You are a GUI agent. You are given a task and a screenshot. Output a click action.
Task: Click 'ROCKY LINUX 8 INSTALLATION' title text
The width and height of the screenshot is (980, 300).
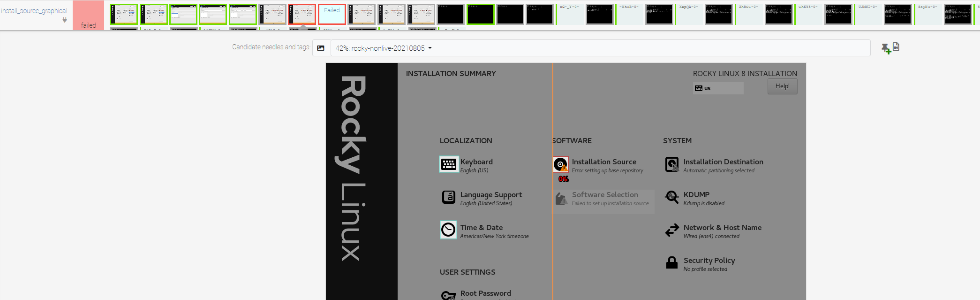[x=745, y=74]
